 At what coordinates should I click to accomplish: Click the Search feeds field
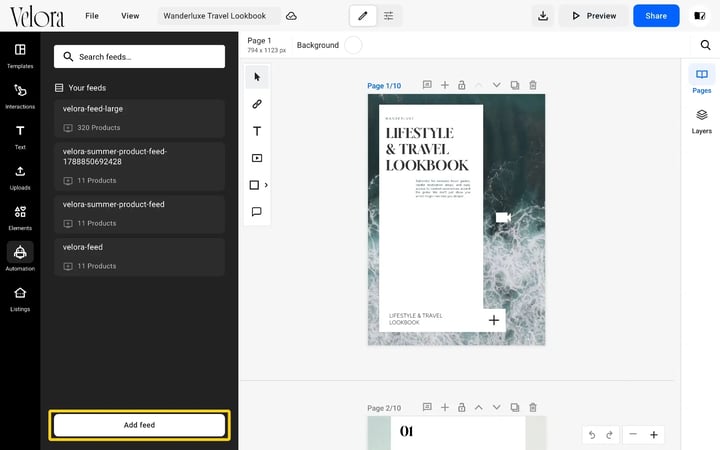tap(139, 56)
